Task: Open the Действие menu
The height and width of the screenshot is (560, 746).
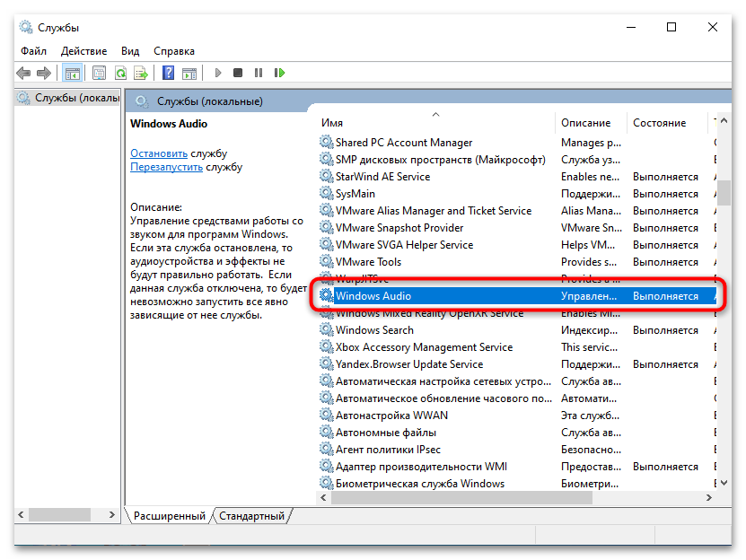Action: [x=83, y=51]
